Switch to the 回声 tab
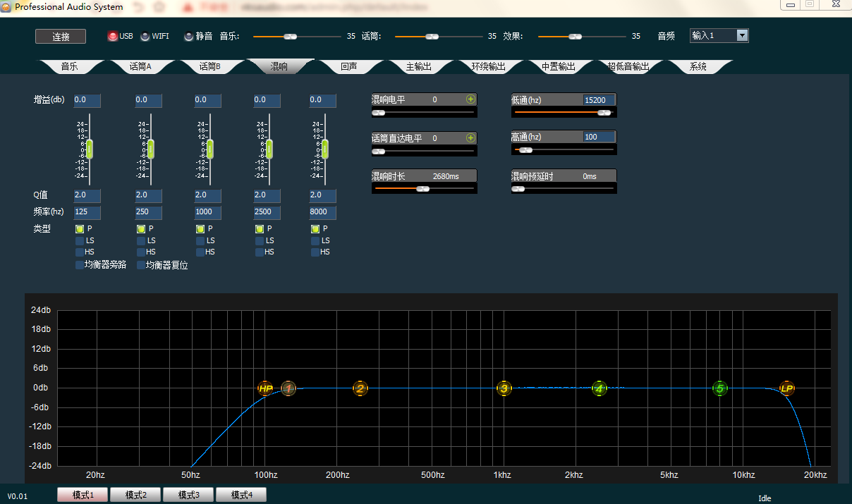Viewport: 852px width, 504px height. (348, 67)
